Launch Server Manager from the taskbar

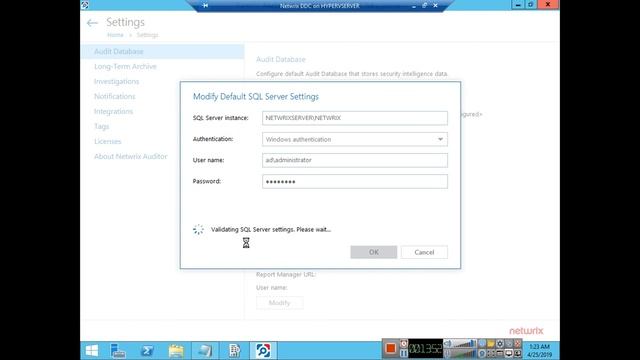tap(118, 351)
